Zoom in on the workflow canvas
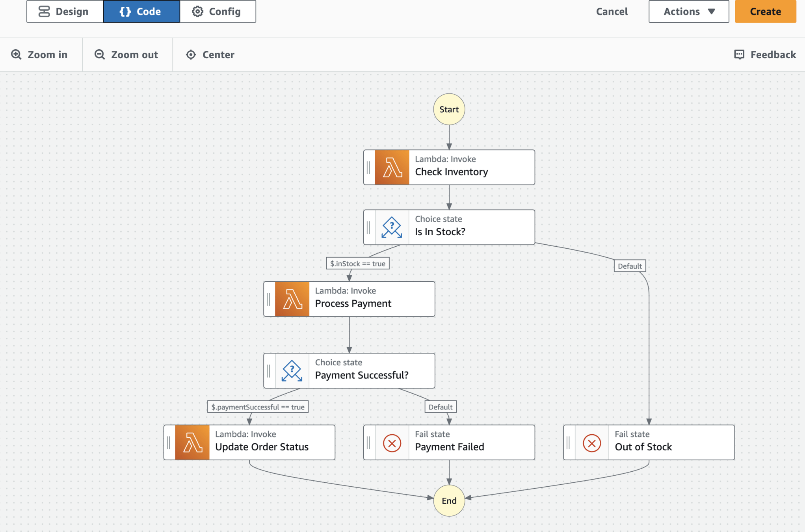The width and height of the screenshot is (805, 532). pos(39,54)
